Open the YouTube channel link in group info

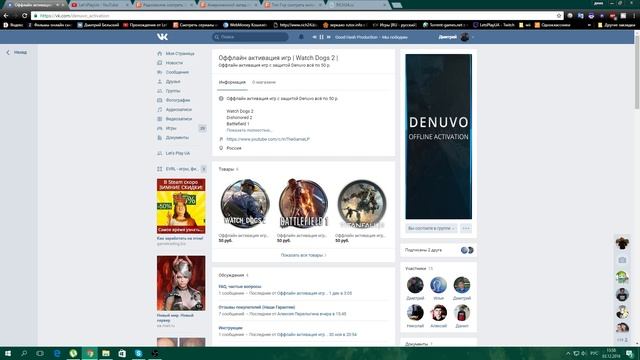pos(268,139)
